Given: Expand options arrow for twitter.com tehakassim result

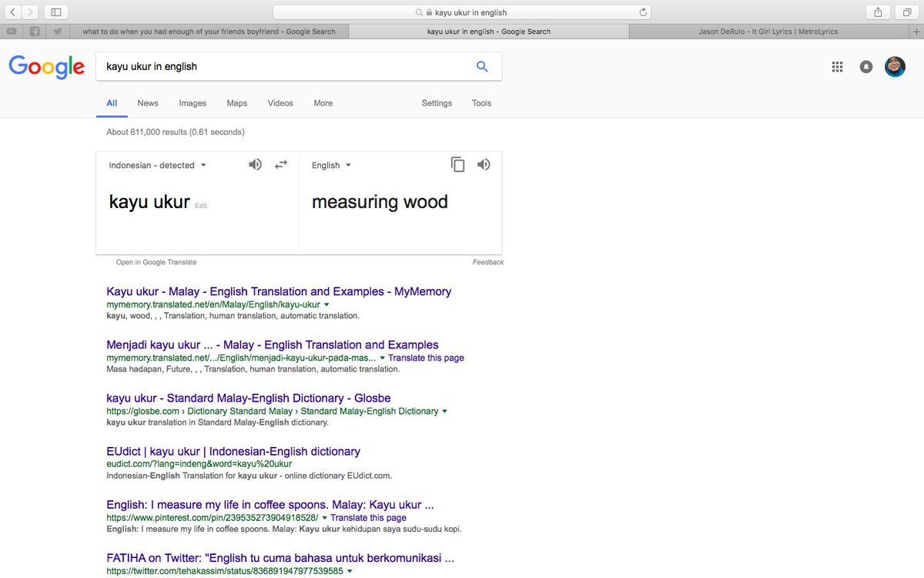Looking at the screenshot, I should [350, 571].
